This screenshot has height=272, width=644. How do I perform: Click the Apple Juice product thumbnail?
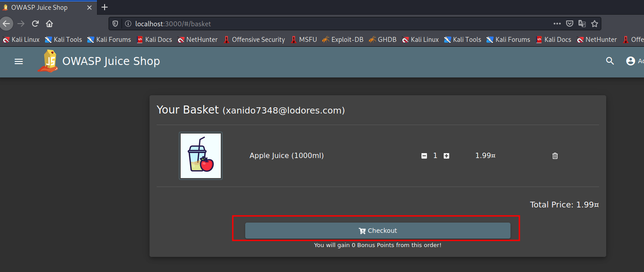point(201,156)
